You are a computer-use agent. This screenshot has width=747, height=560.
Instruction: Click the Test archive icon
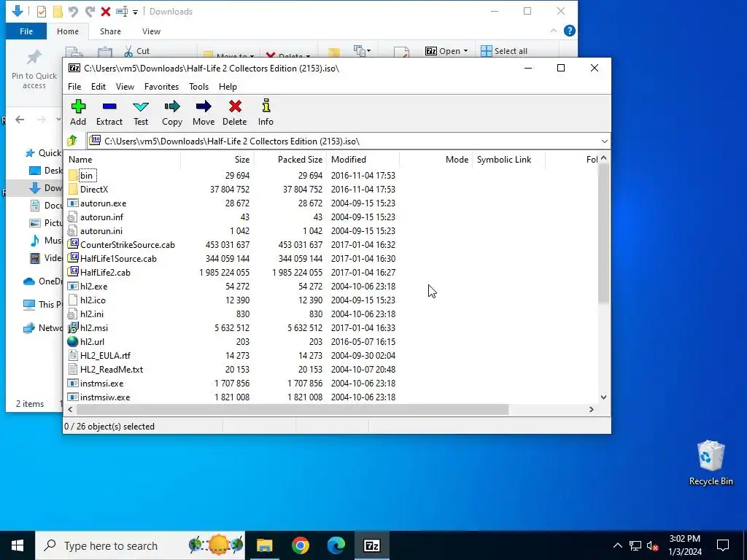141,106
